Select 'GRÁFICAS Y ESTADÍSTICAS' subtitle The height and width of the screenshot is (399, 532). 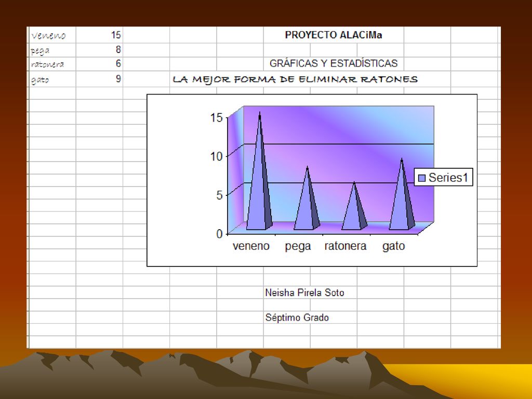pos(334,63)
